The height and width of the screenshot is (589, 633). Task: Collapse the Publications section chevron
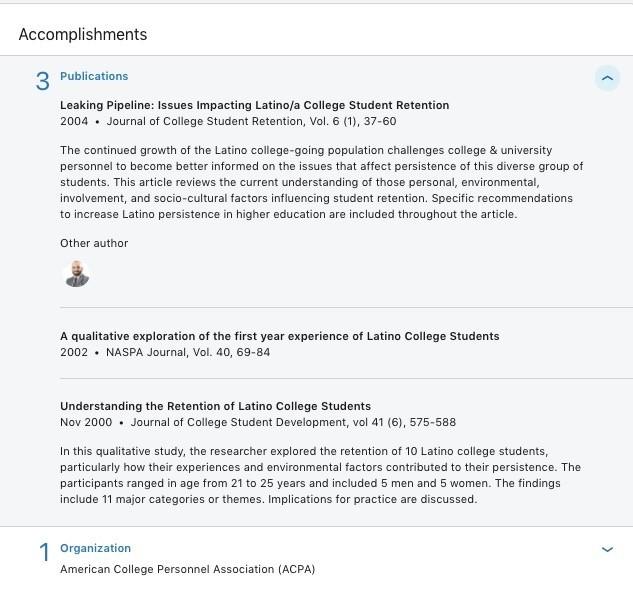[607, 78]
